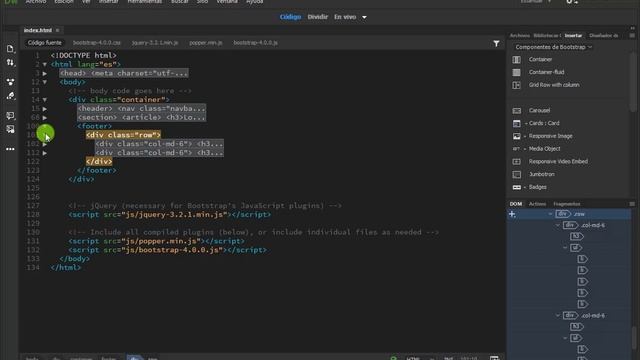Select the Código fuente related file
Screen dimensions: 640x360
click(x=44, y=42)
